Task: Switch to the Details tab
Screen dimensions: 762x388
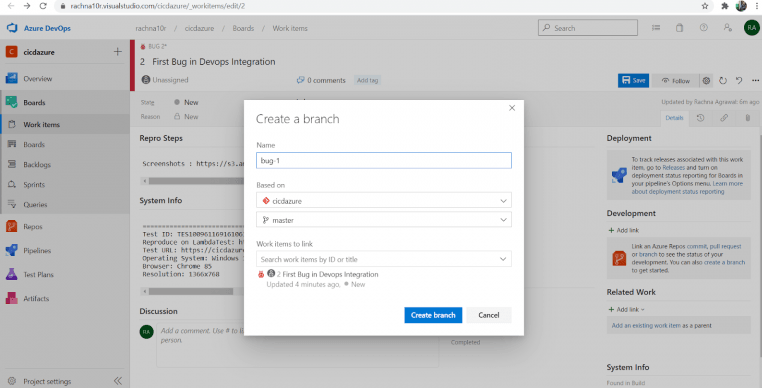Action: click(x=674, y=118)
